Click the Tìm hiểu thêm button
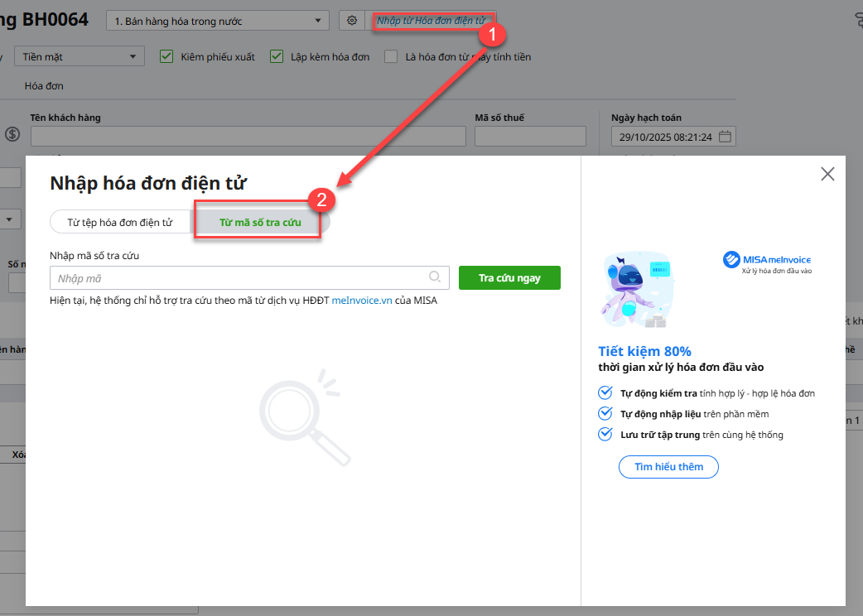 pos(668,467)
